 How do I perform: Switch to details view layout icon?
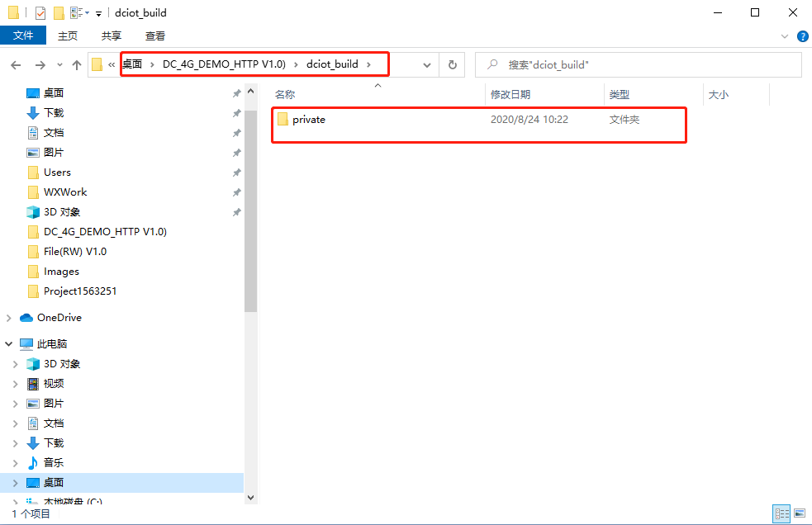click(781, 513)
